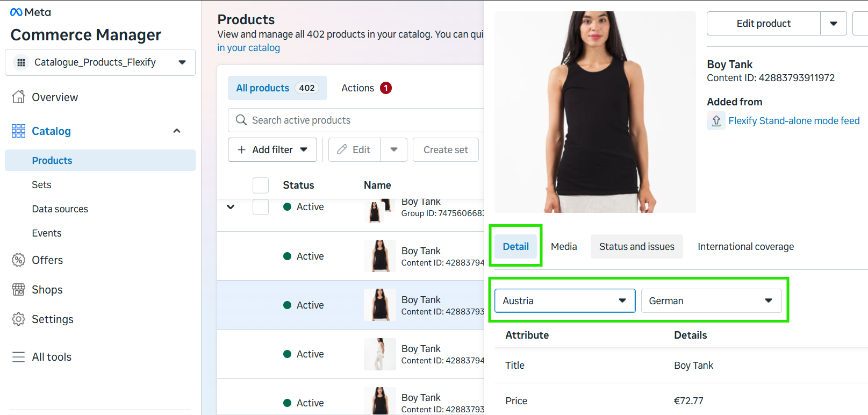Image resolution: width=868 pixels, height=415 pixels.
Task: Click the All tools hamburger icon
Action: [18, 357]
